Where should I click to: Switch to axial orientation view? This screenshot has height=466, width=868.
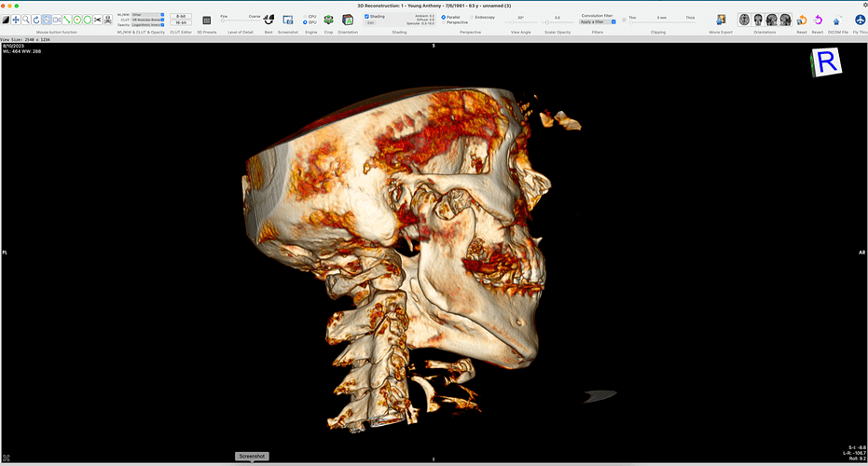click(745, 20)
